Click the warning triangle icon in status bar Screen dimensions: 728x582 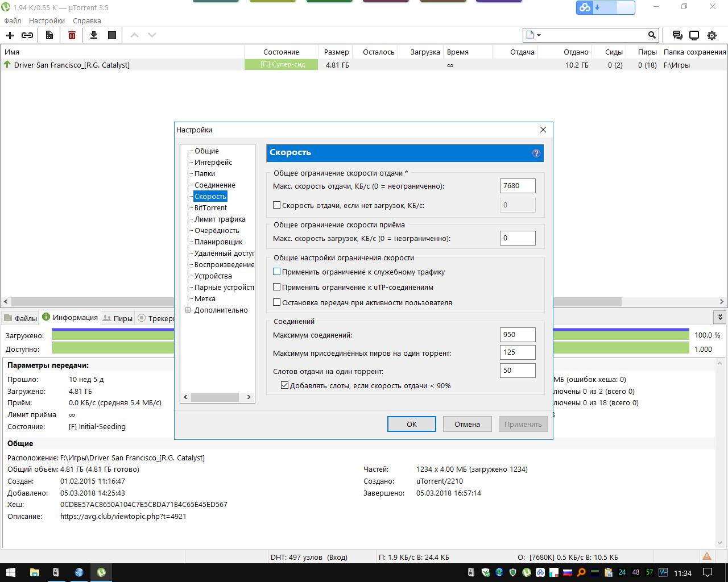pyautogui.click(x=706, y=556)
